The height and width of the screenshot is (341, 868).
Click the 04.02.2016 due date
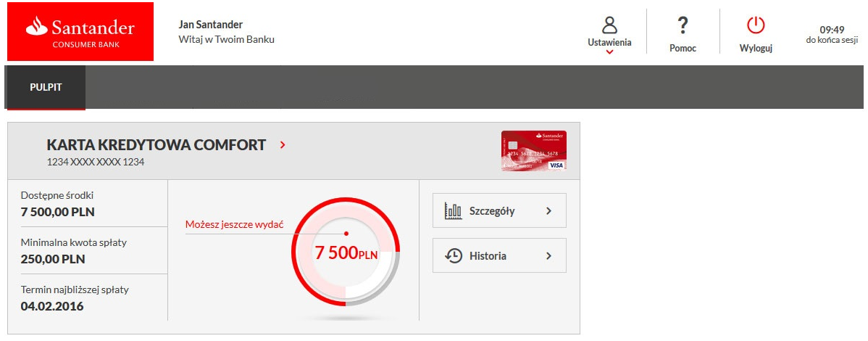point(52,306)
